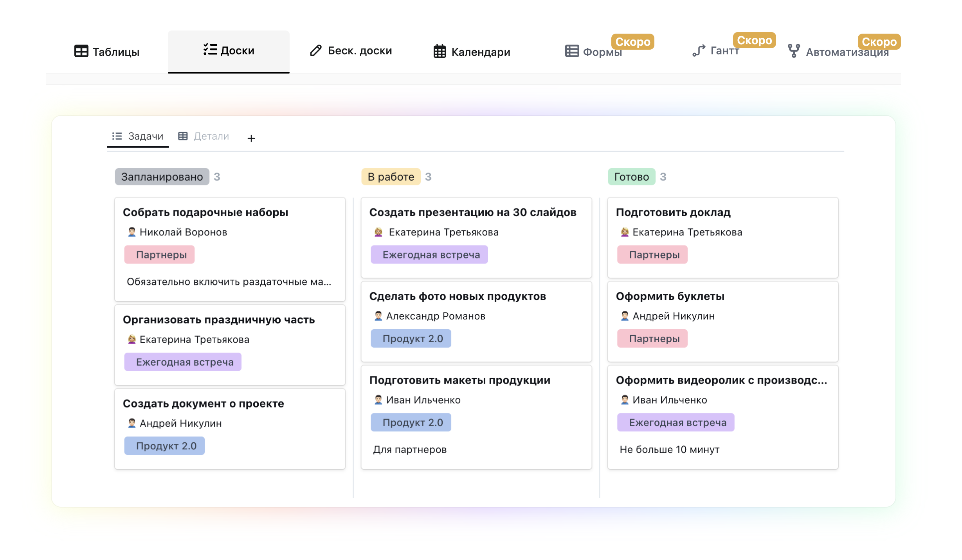The width and height of the screenshot is (962, 560).
Task: Open card Собрать подарочные наборы
Action: tap(205, 212)
